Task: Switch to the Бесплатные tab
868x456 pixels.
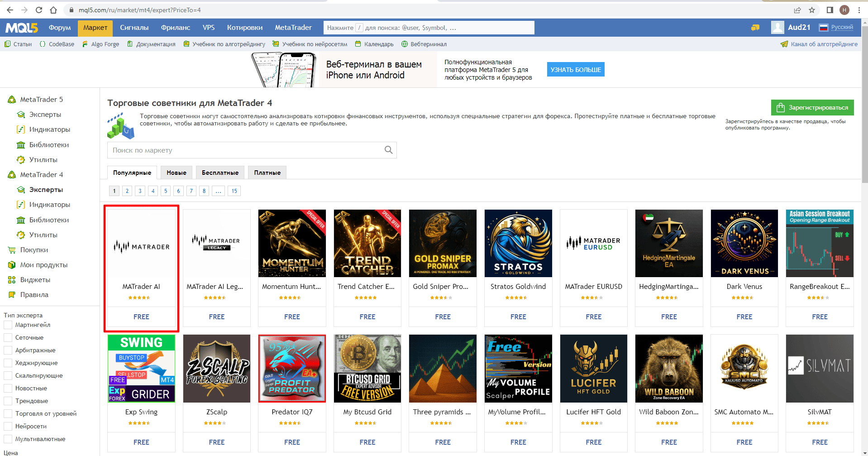Action: pos(220,173)
